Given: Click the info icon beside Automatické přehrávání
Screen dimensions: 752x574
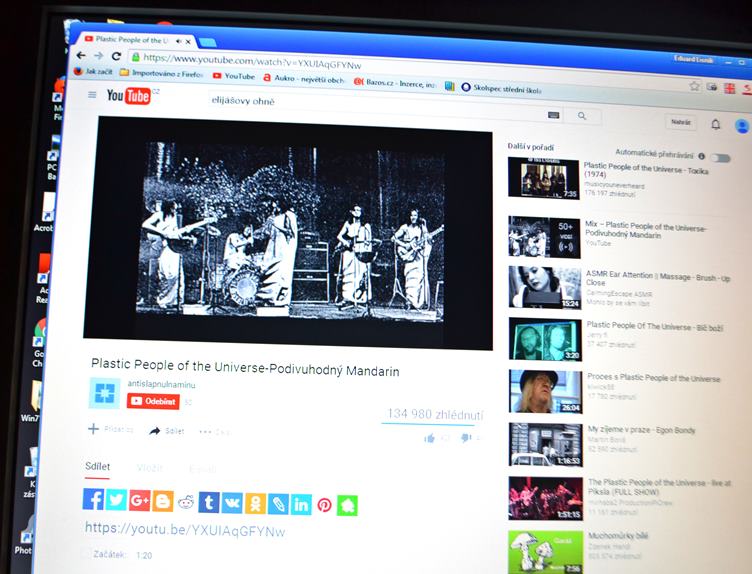Looking at the screenshot, I should coord(702,156).
